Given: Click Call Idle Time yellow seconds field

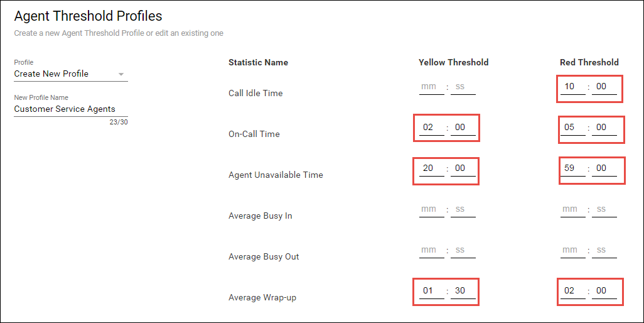Looking at the screenshot, I should [x=463, y=87].
